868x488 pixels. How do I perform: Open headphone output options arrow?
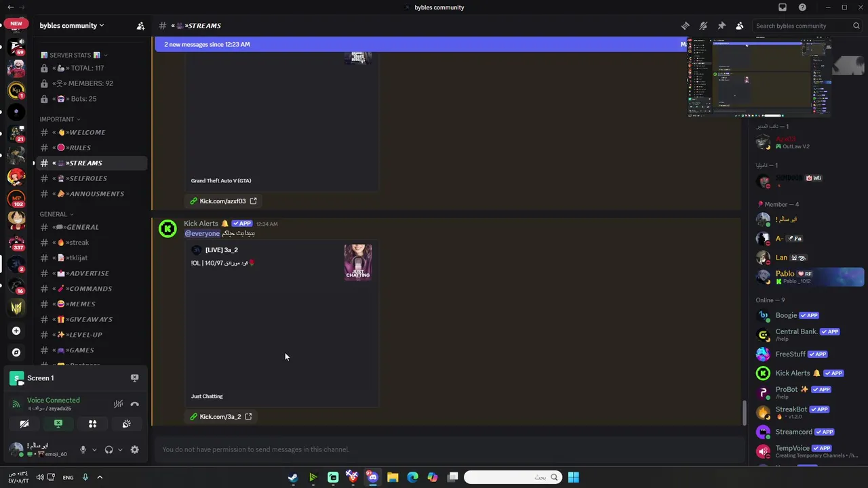[x=120, y=449]
